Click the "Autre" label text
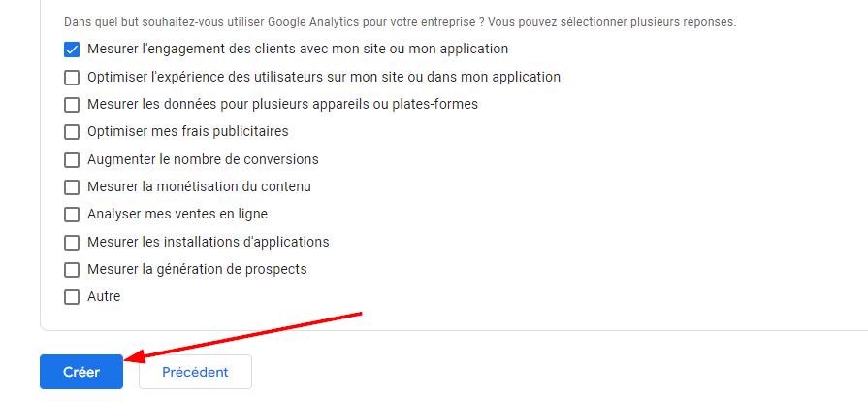868x402 pixels. click(x=104, y=297)
